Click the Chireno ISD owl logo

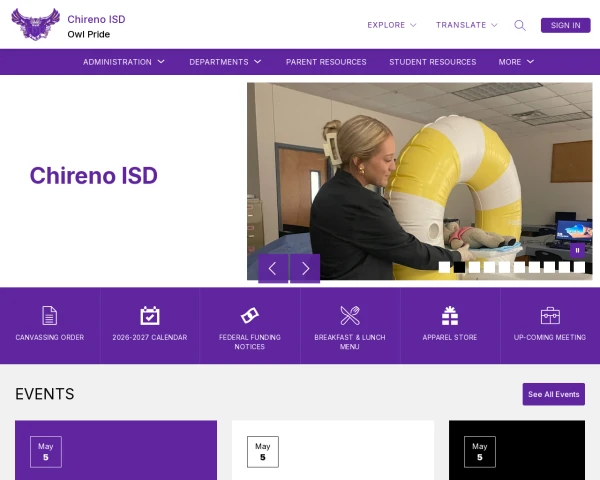point(36,24)
